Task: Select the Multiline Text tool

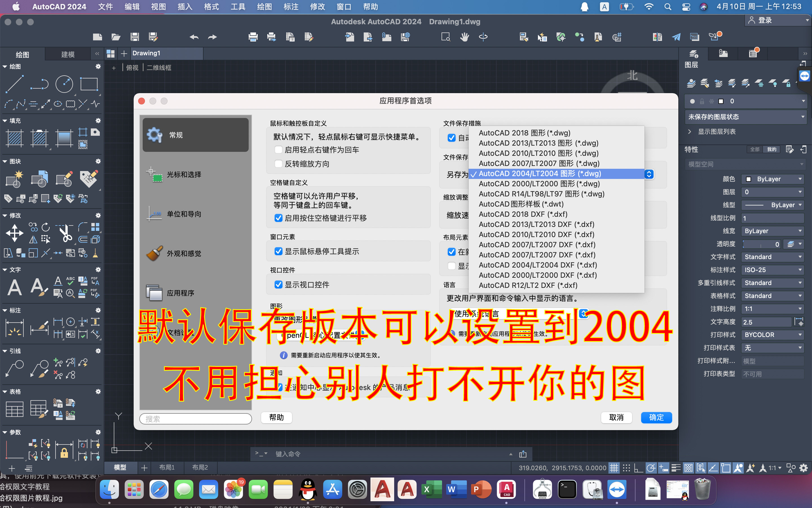Action: tap(15, 288)
